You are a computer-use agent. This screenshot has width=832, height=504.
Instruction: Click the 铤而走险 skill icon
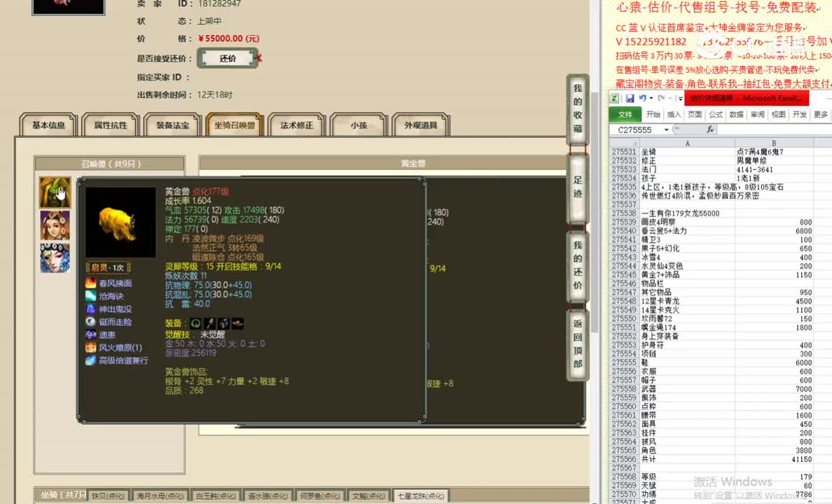(91, 321)
